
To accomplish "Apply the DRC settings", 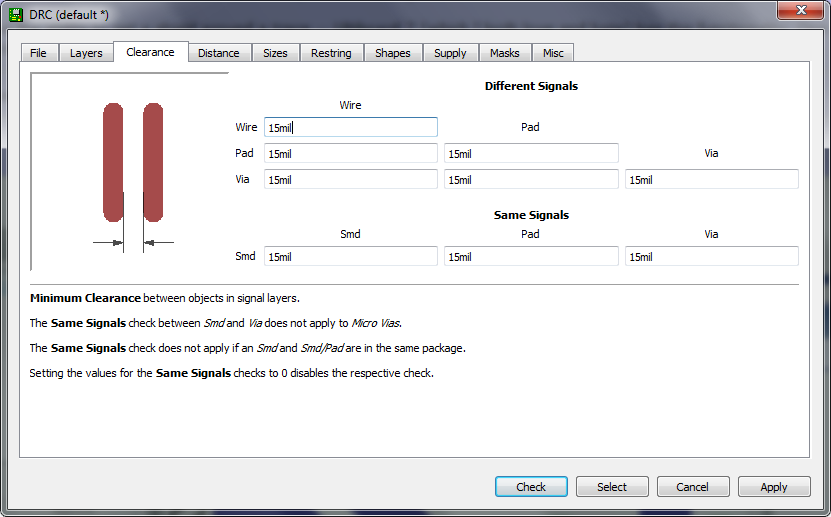I will pyautogui.click(x=774, y=486).
